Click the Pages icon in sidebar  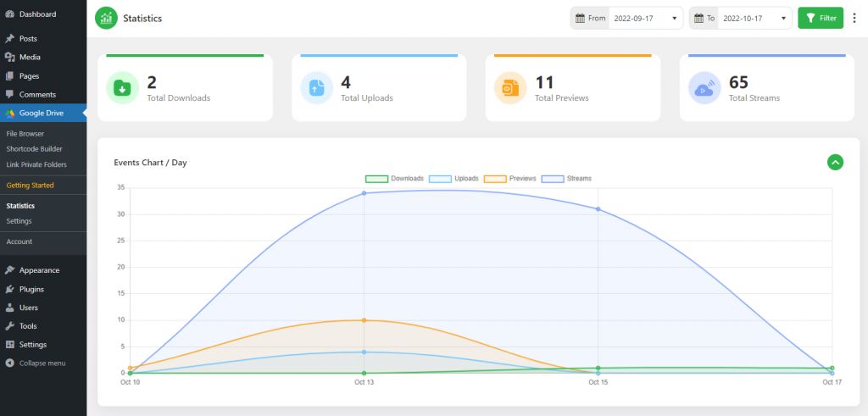pyautogui.click(x=9, y=75)
